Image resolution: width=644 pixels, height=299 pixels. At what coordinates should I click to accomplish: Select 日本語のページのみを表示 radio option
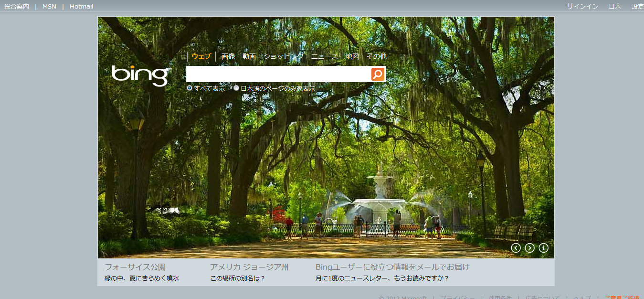click(x=236, y=88)
